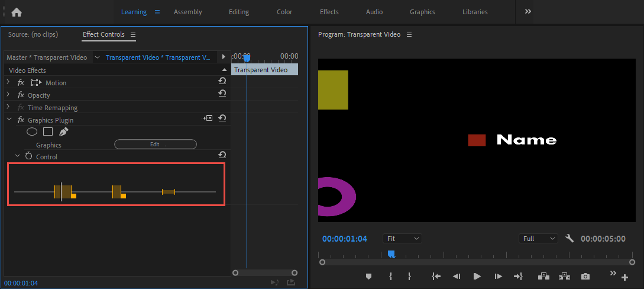Viewport: 644px width, 289px height.
Task: Play the Program Monitor video
Action: click(x=477, y=277)
